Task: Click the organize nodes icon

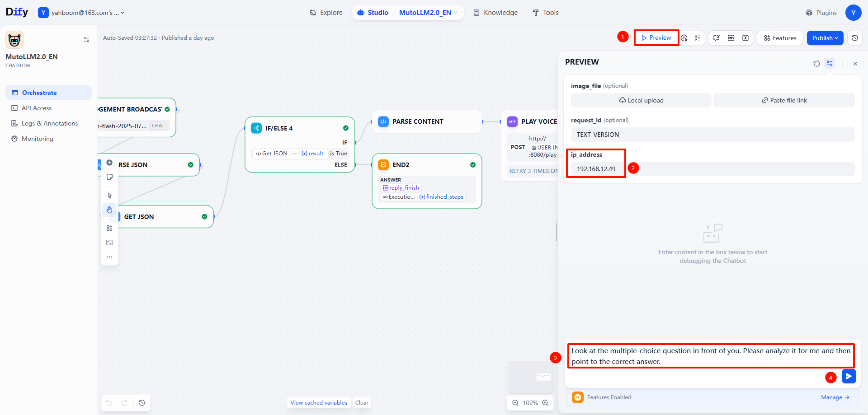Action: click(x=109, y=228)
